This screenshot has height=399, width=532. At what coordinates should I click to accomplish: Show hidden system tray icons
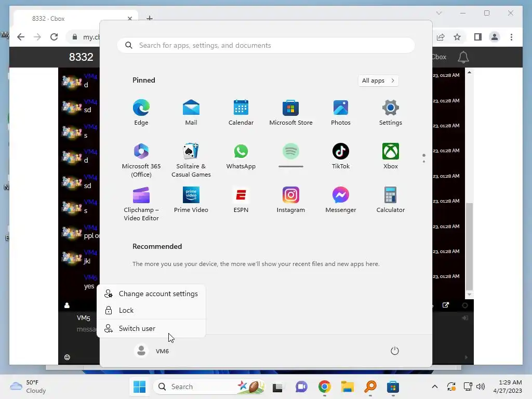click(435, 387)
